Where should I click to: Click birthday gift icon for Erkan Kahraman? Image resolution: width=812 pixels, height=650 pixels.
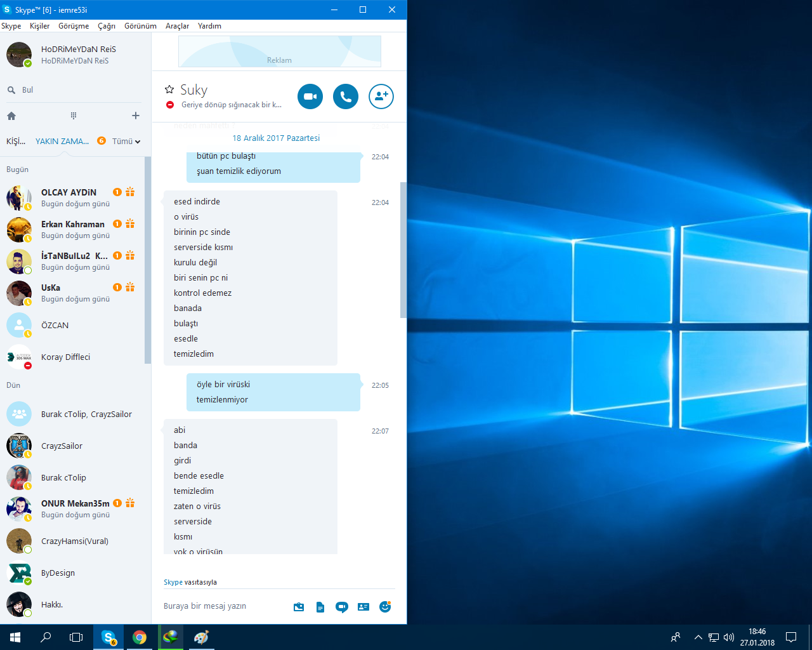click(130, 223)
